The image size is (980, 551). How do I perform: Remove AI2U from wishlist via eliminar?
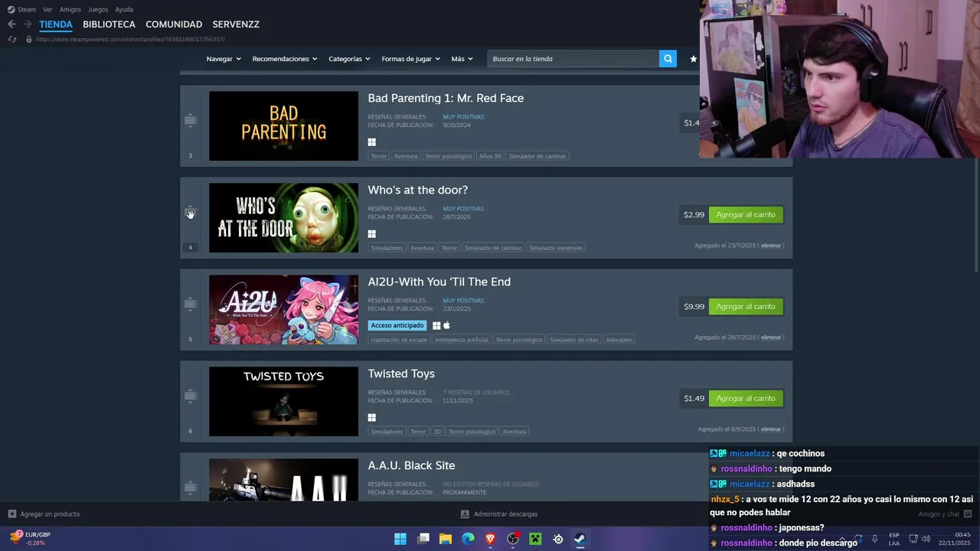pyautogui.click(x=771, y=337)
